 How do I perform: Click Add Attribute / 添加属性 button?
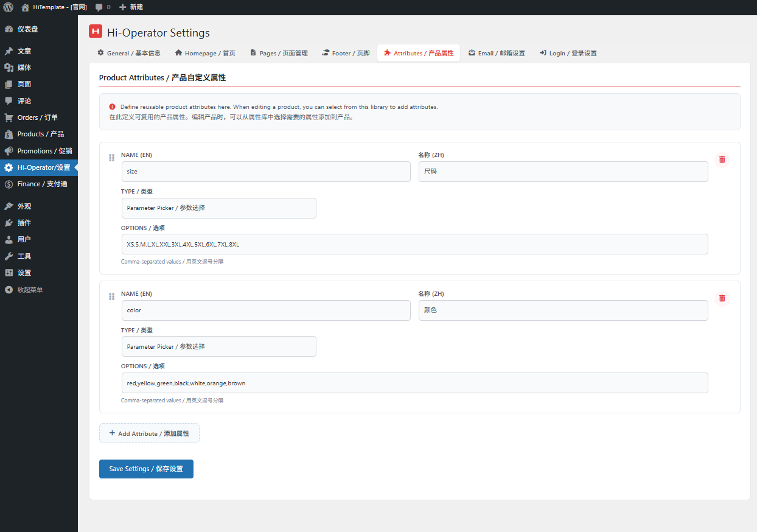point(149,433)
